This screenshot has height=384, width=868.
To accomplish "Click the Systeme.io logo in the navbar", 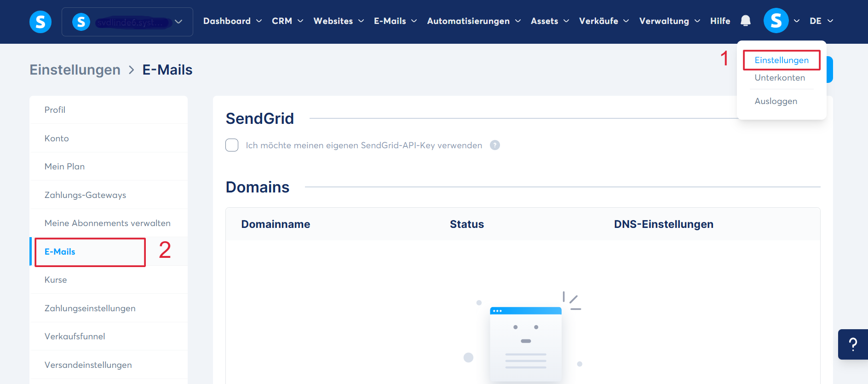I will pyautogui.click(x=40, y=22).
